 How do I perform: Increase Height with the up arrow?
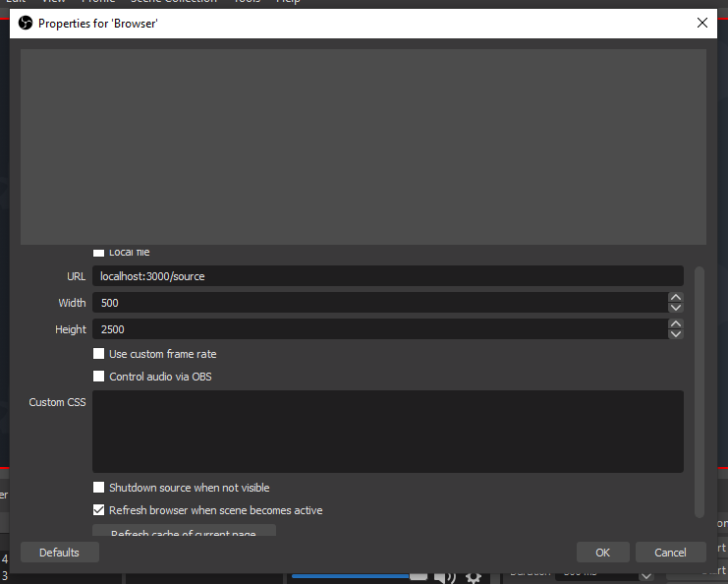pyautogui.click(x=676, y=323)
